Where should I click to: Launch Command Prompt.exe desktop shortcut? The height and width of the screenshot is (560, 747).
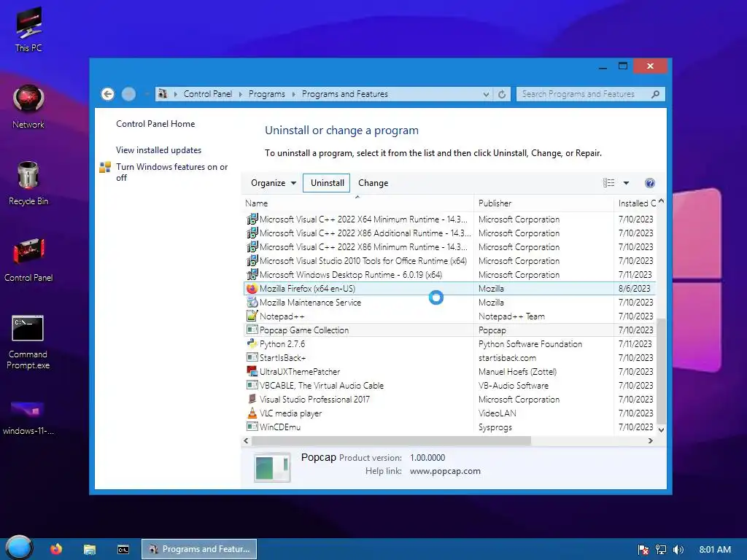click(x=28, y=343)
